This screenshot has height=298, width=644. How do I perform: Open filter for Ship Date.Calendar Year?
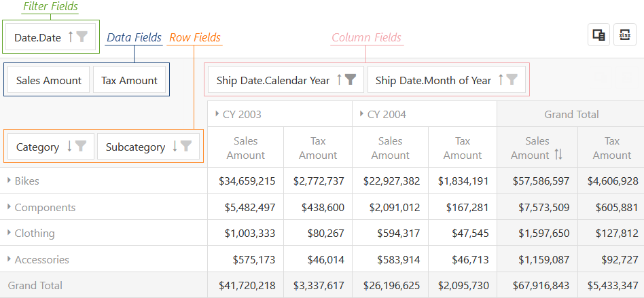coord(350,80)
